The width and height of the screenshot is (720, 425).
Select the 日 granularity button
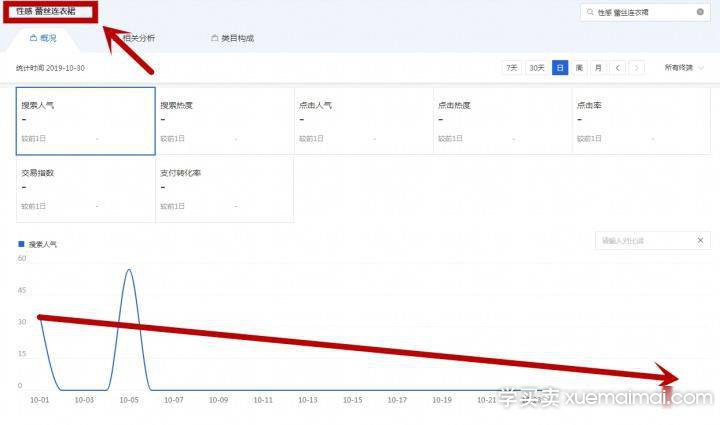560,68
